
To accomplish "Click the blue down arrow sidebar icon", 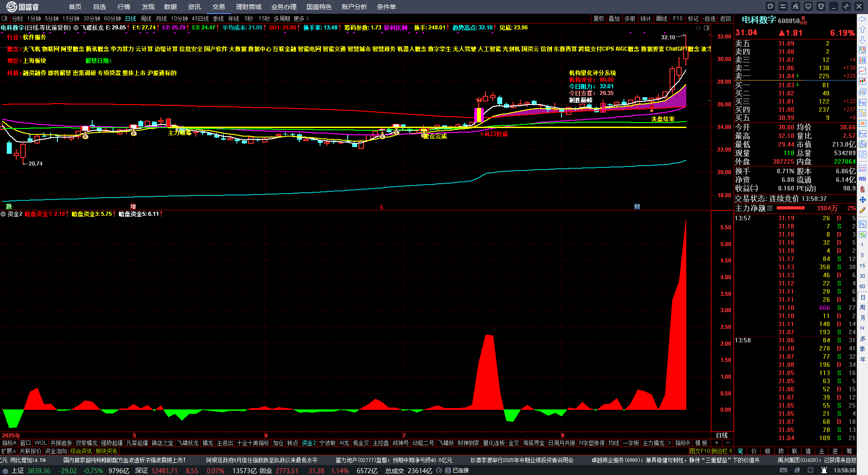I will (863, 40).
